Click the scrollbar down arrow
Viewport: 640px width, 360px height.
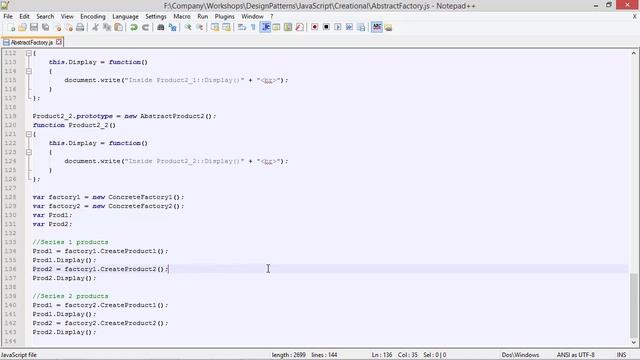point(633,342)
